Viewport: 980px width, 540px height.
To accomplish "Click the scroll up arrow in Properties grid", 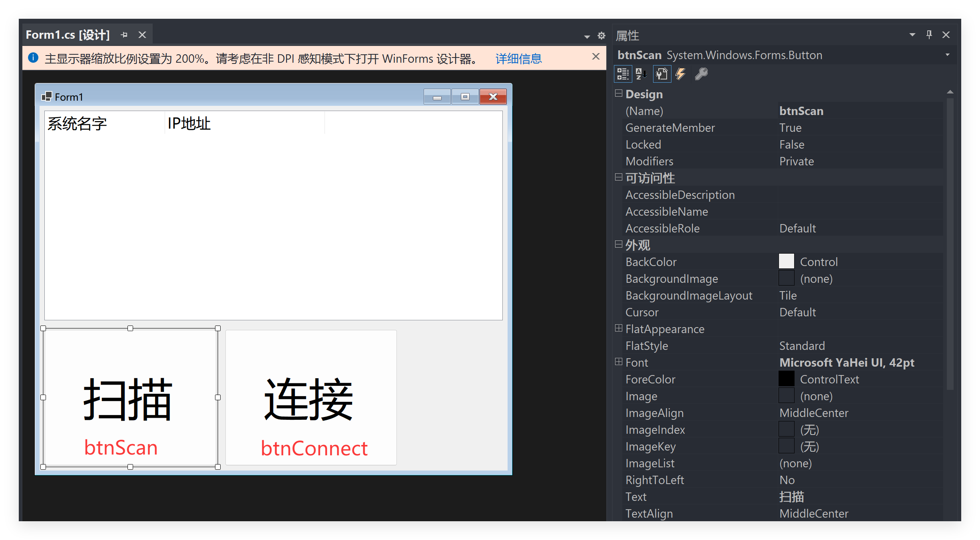I will point(950,92).
